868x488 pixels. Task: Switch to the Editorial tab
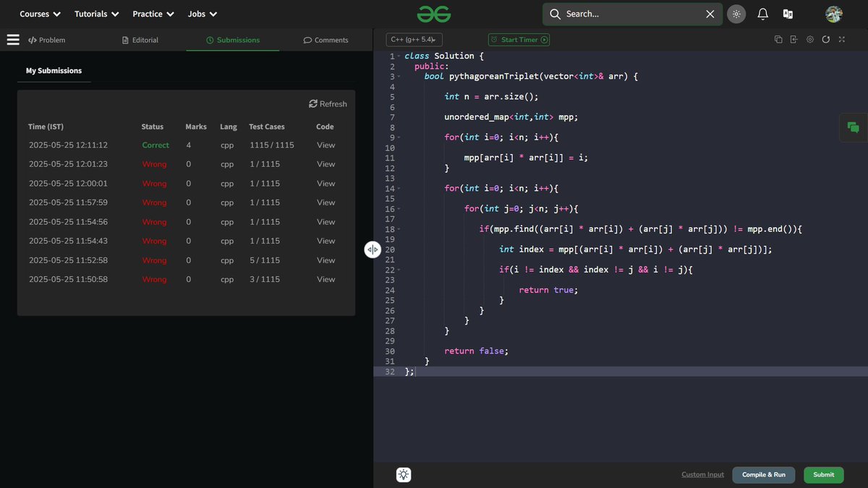tap(140, 40)
